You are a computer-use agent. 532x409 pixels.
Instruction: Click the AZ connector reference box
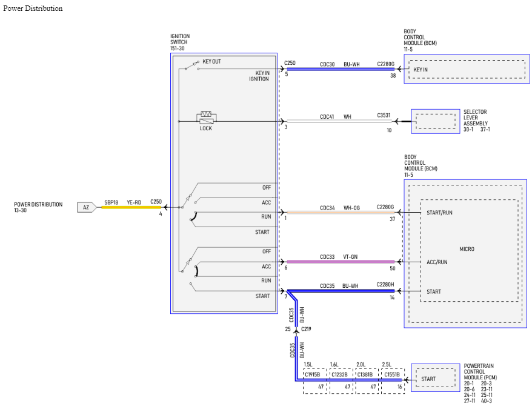[87, 207]
